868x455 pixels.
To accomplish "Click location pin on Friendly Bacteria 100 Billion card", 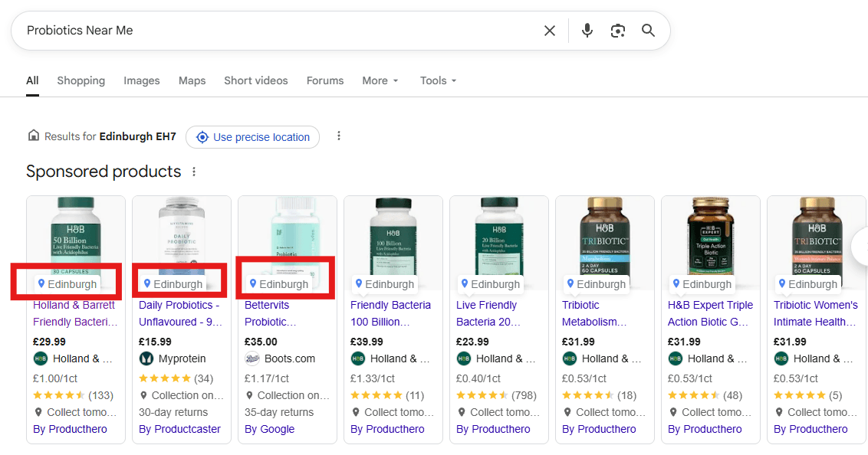I will click(x=359, y=283).
